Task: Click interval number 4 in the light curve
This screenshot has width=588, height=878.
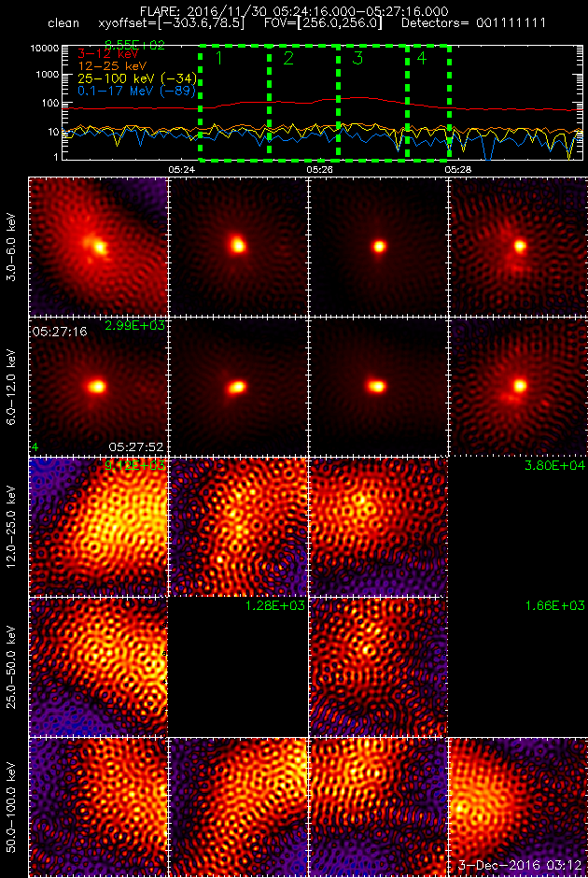Action: point(422,59)
